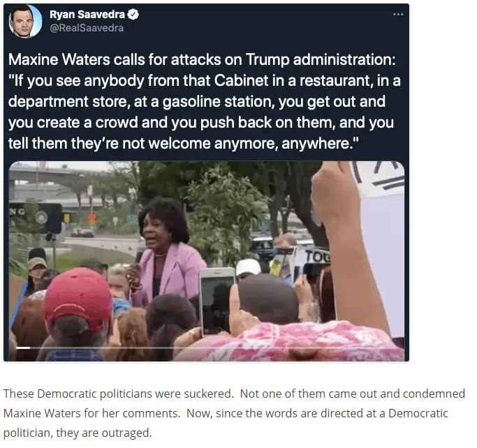Viewport: 477px width, 448px height.
Task: Click the pink floral shirt in the video
Action: tap(304, 342)
